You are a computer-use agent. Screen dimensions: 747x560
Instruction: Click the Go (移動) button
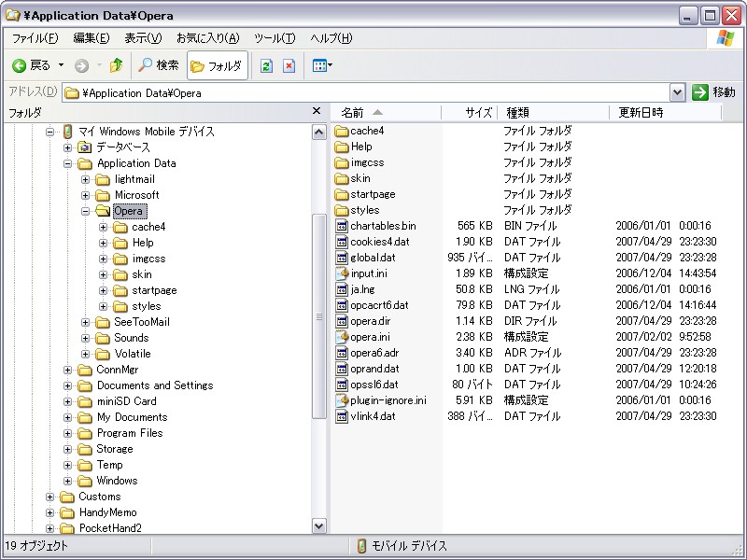click(x=713, y=92)
